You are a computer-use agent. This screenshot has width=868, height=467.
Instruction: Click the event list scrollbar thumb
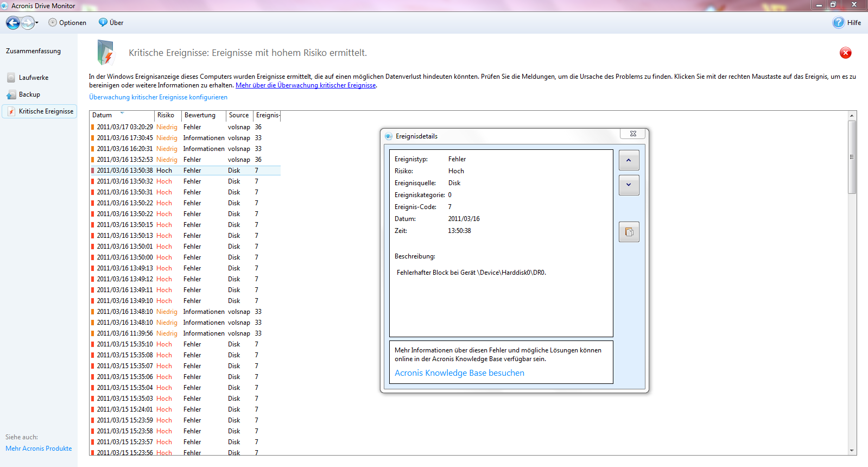pyautogui.click(x=852, y=157)
